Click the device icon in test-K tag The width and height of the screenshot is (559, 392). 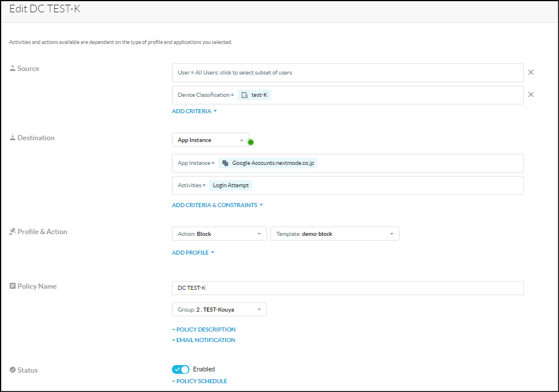(x=245, y=95)
